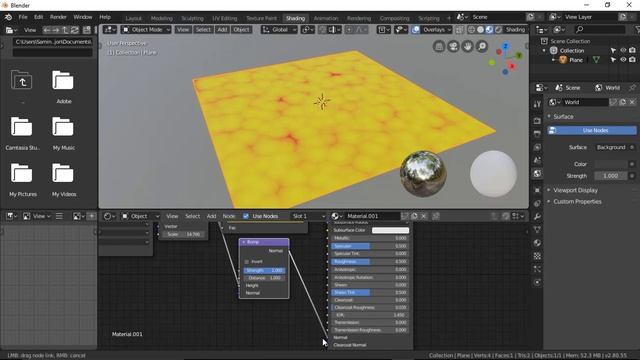Open the render properties tab icon
Image resolution: width=640 pixels, height=360 pixels.
point(537,121)
